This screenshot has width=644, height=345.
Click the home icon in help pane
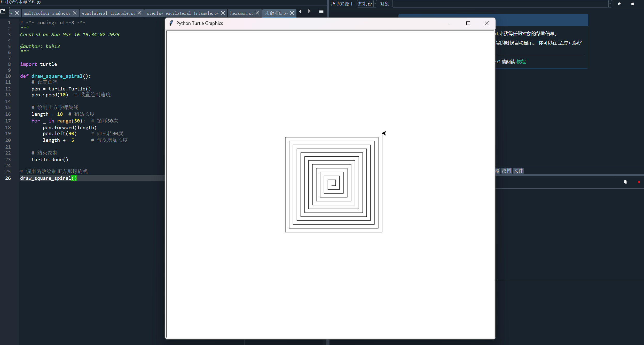(619, 4)
